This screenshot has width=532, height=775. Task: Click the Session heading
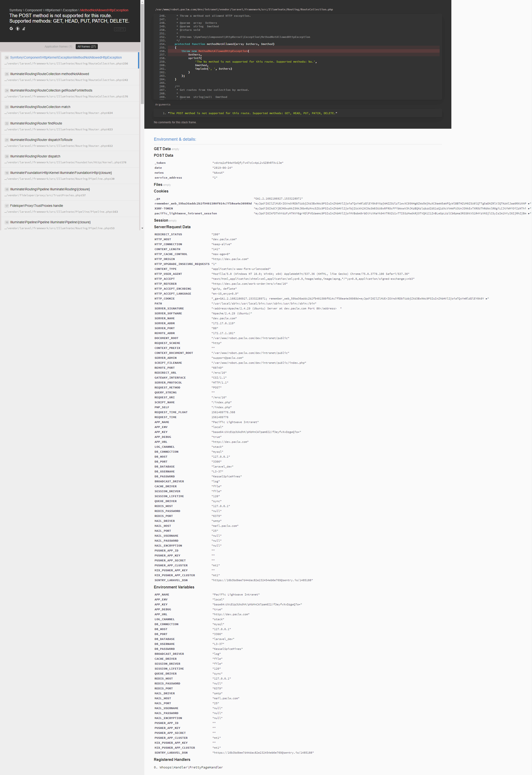[161, 220]
